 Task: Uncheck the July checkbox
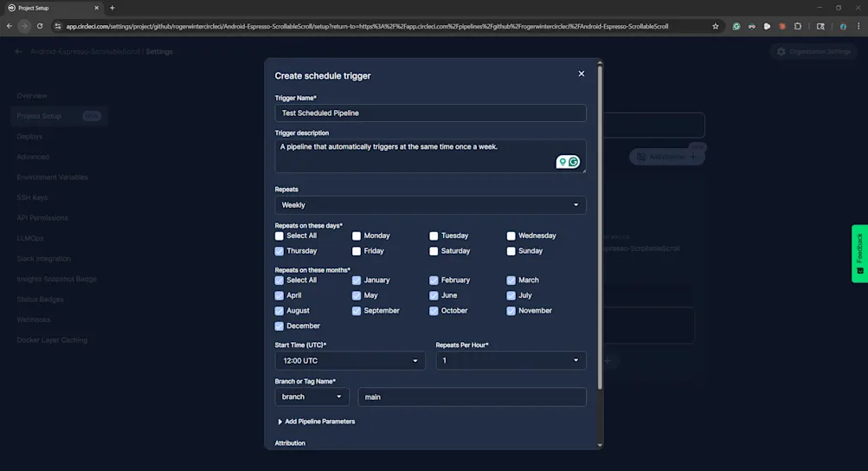511,296
